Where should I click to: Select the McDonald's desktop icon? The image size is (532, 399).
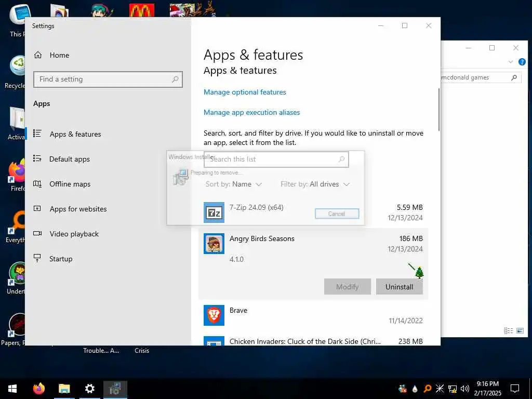pyautogui.click(x=142, y=10)
